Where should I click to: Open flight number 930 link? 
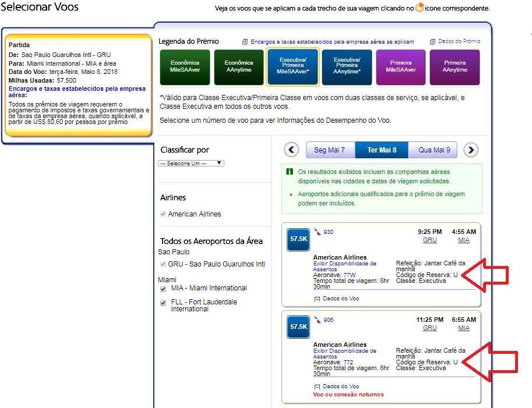[x=329, y=232]
